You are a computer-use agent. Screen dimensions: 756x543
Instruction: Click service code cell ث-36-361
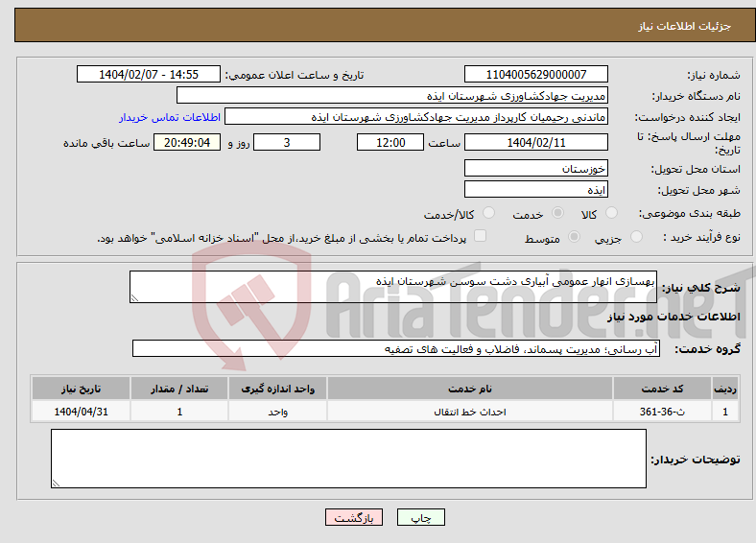coord(662,412)
